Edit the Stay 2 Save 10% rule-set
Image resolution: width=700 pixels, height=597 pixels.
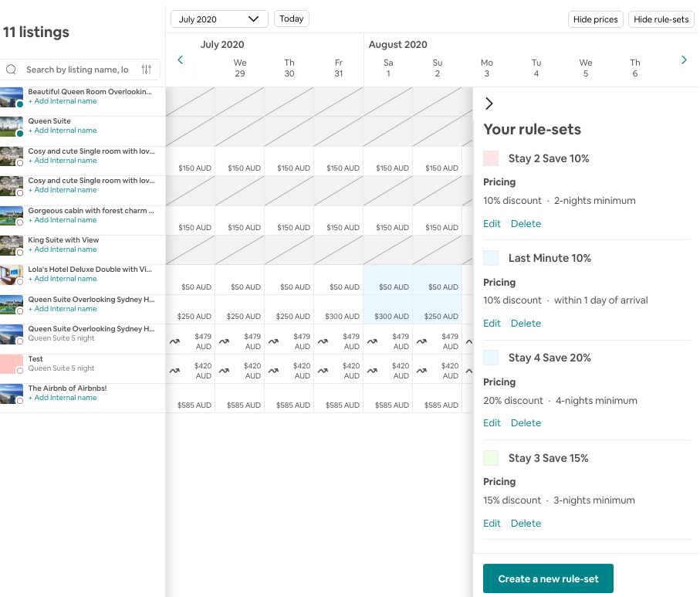click(492, 224)
